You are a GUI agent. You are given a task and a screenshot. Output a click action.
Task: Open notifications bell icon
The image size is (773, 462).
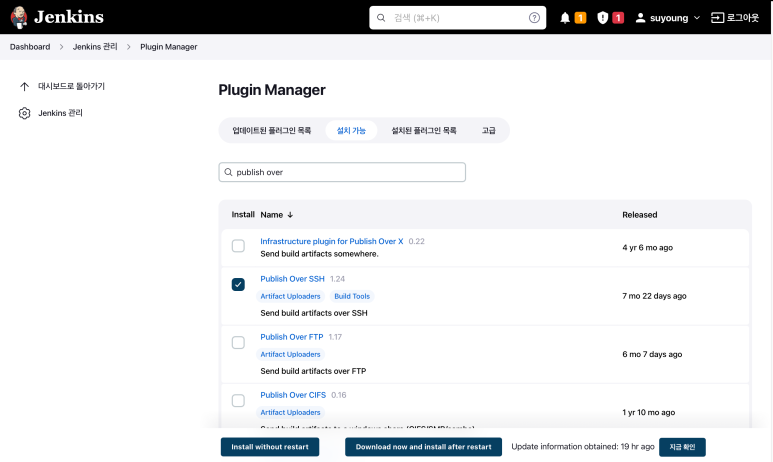[x=565, y=18]
